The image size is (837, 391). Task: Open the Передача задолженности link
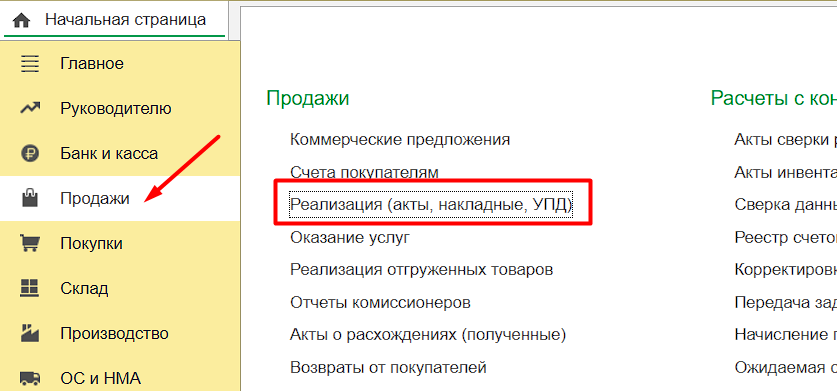(x=786, y=303)
